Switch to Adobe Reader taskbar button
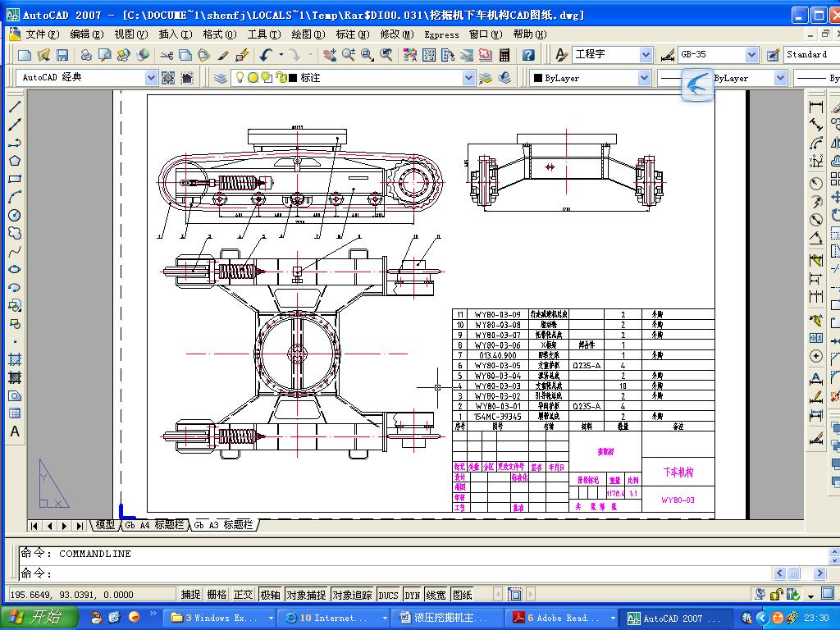 coord(560,619)
